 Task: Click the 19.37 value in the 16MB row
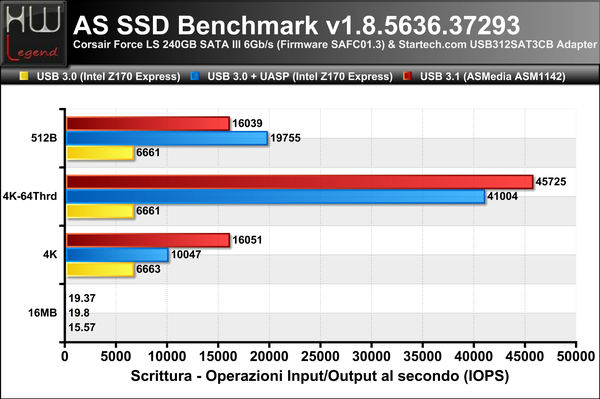pyautogui.click(x=82, y=298)
